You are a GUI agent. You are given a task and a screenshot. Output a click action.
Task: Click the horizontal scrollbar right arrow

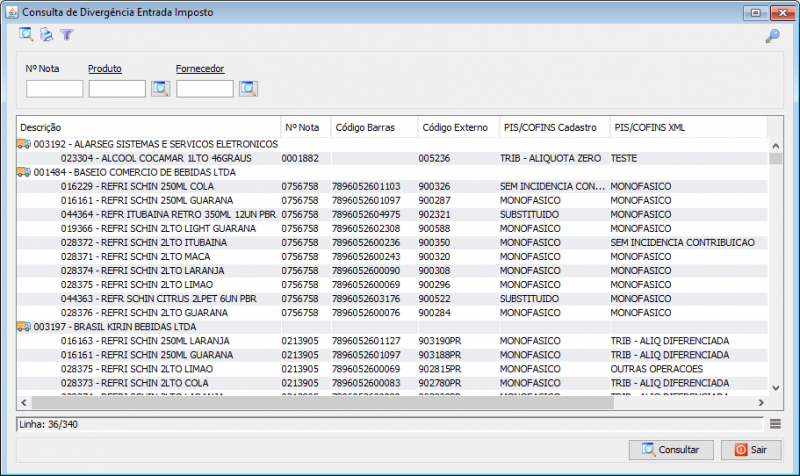point(761,403)
